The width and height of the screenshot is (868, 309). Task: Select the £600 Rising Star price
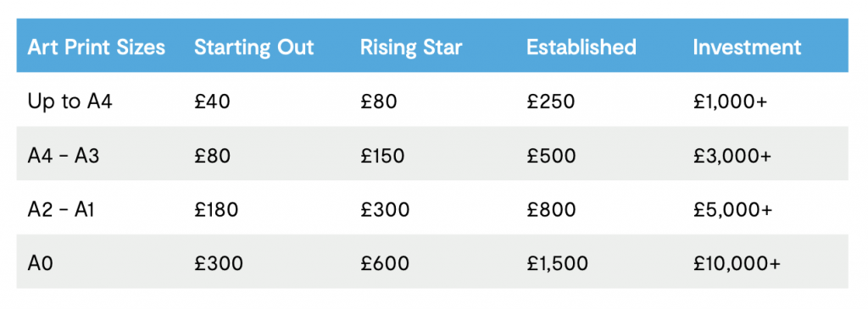385,263
